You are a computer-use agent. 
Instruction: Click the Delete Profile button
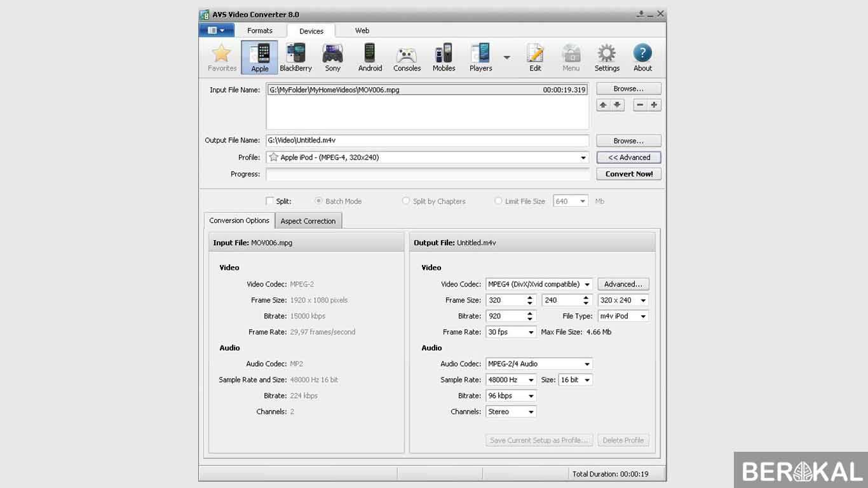tap(623, 440)
